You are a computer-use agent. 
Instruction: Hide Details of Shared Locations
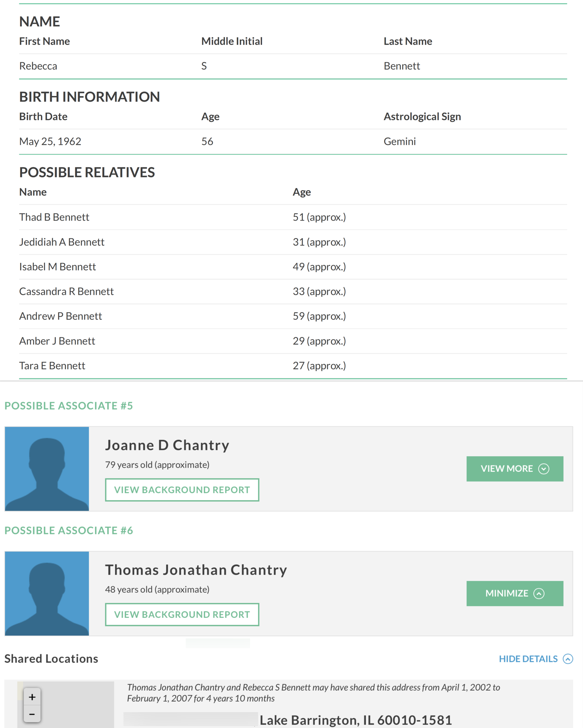[x=535, y=659]
